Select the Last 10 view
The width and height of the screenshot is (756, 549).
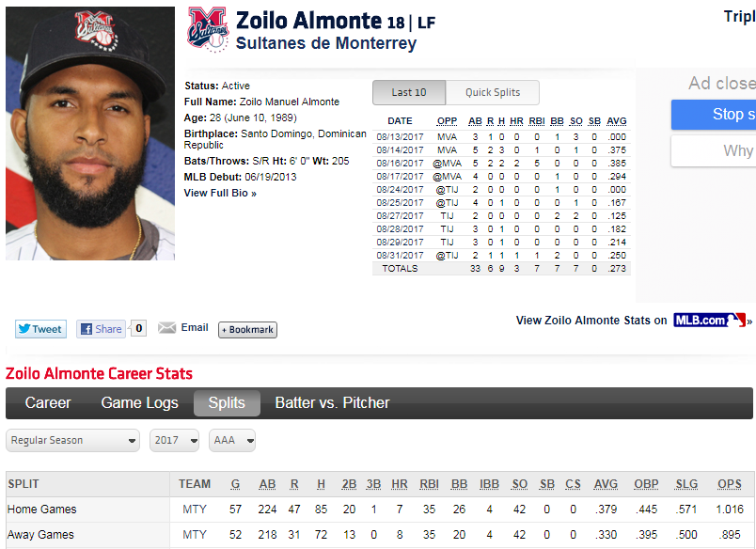409,92
